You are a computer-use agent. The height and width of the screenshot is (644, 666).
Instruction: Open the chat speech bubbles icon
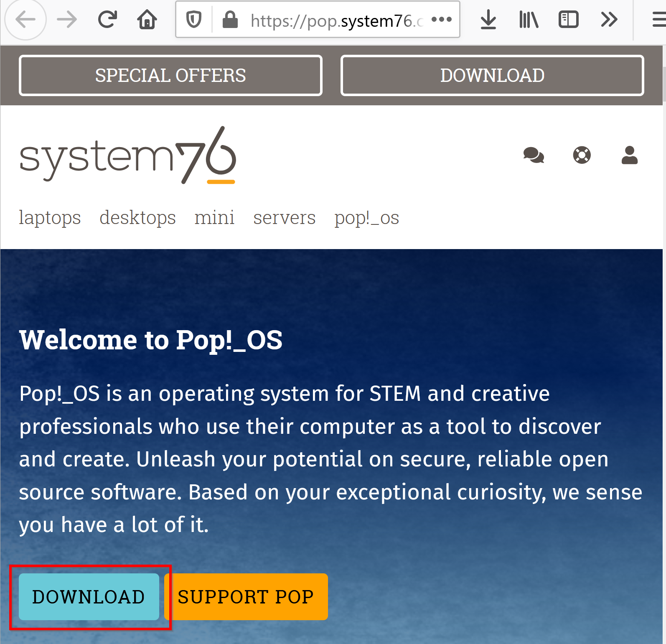point(534,155)
